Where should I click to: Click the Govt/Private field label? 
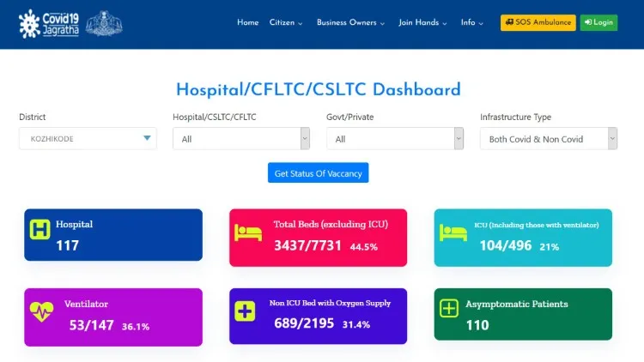tap(350, 117)
